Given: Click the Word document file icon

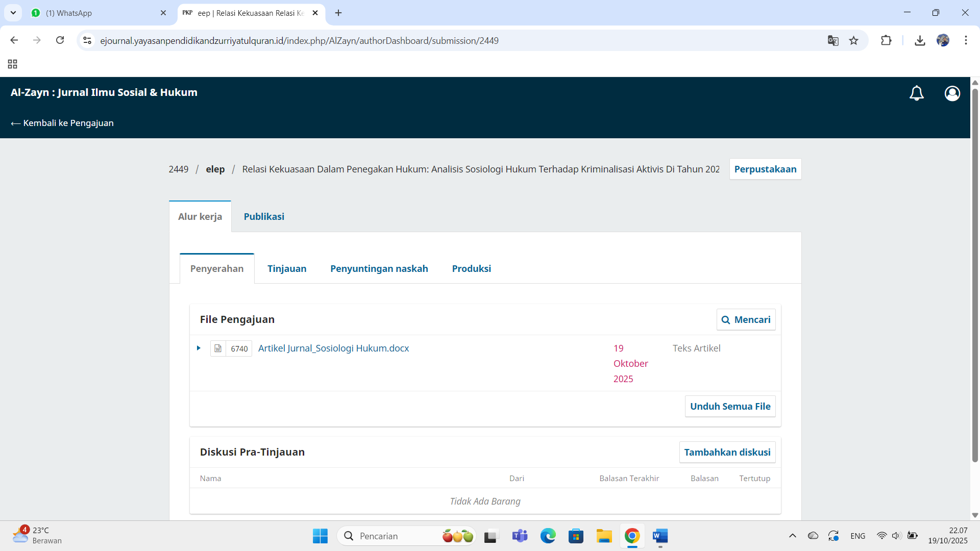Looking at the screenshot, I should [218, 348].
